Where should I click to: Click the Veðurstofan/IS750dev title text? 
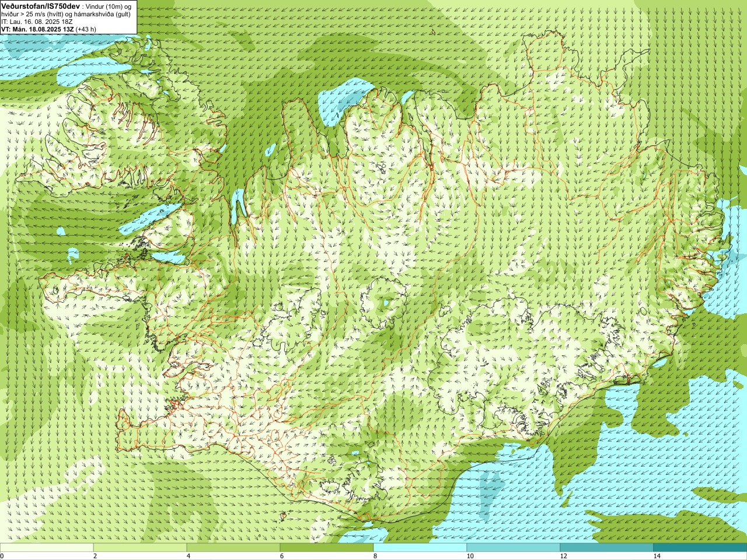40,5
